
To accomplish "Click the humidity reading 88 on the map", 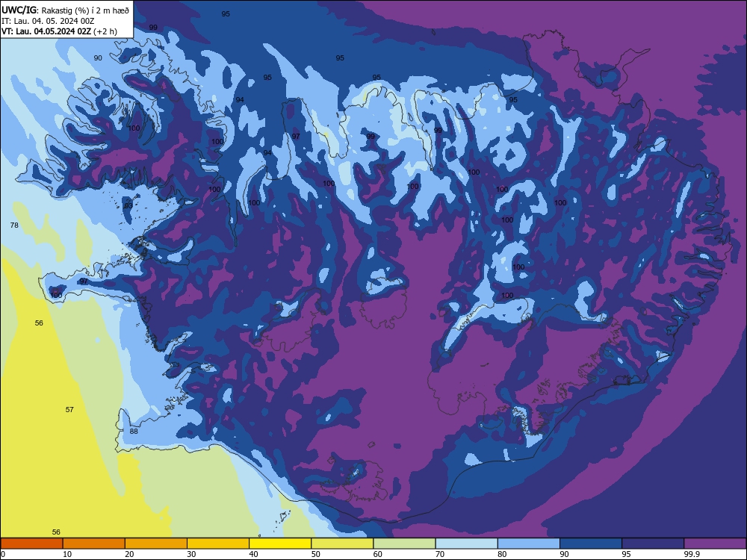I will (134, 431).
